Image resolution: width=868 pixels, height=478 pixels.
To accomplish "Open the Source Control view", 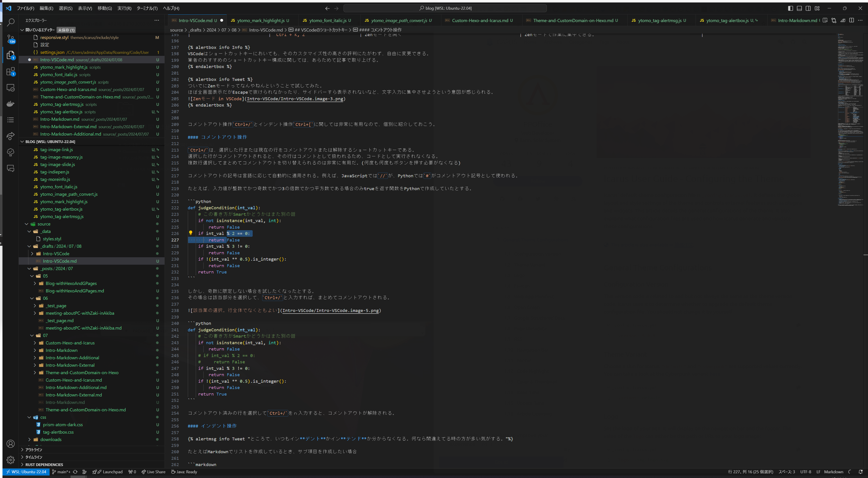I will click(x=10, y=39).
